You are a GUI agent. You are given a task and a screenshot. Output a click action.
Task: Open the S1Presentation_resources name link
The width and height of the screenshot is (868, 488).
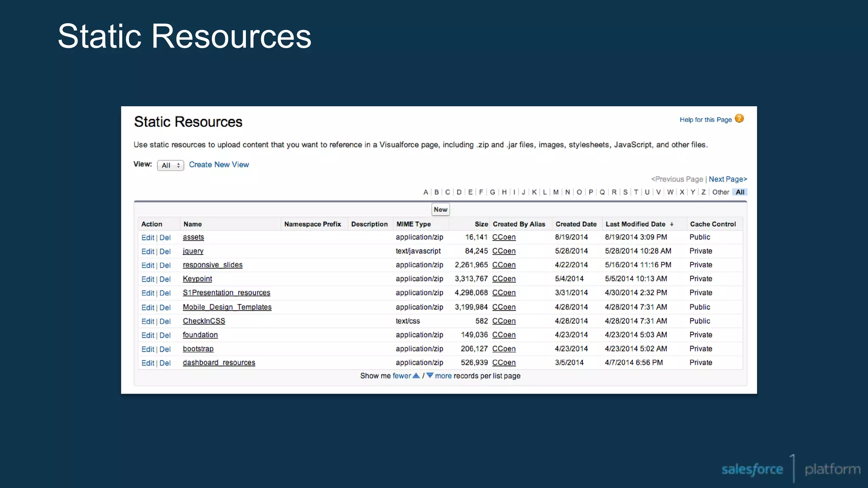pos(226,293)
